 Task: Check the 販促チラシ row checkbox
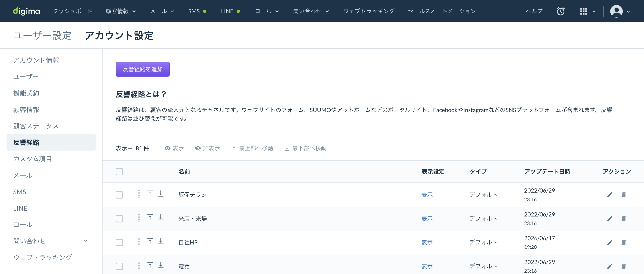pyautogui.click(x=119, y=195)
